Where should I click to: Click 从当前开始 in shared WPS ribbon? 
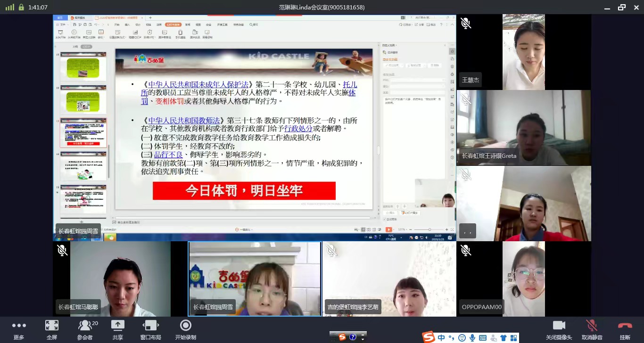click(x=74, y=34)
